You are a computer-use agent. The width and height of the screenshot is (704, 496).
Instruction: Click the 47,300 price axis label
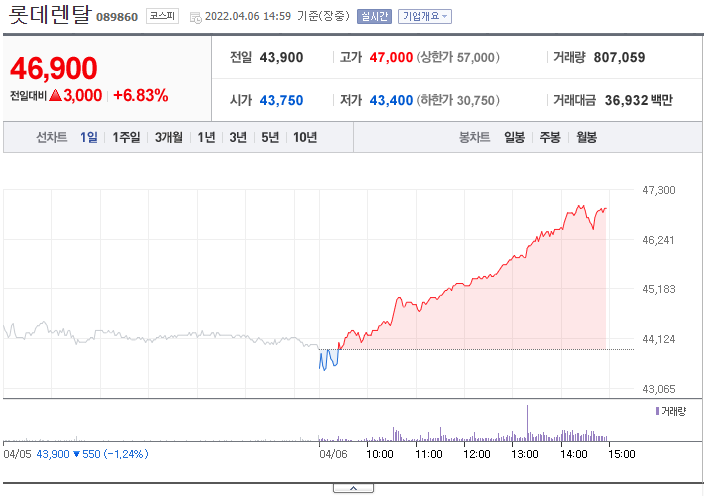tap(659, 190)
